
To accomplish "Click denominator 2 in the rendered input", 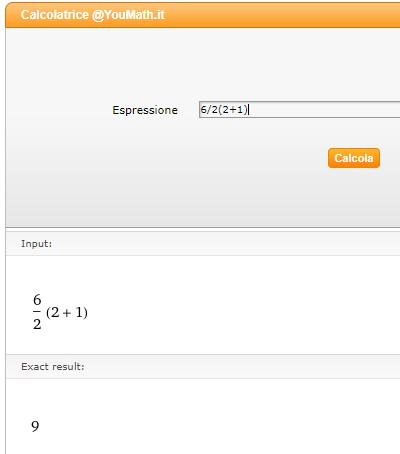I will [x=37, y=324].
